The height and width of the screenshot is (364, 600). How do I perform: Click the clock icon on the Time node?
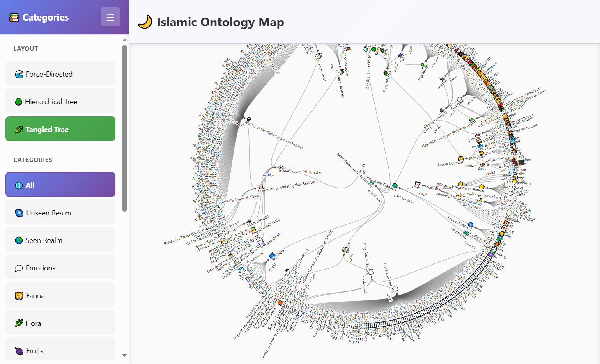(x=417, y=184)
